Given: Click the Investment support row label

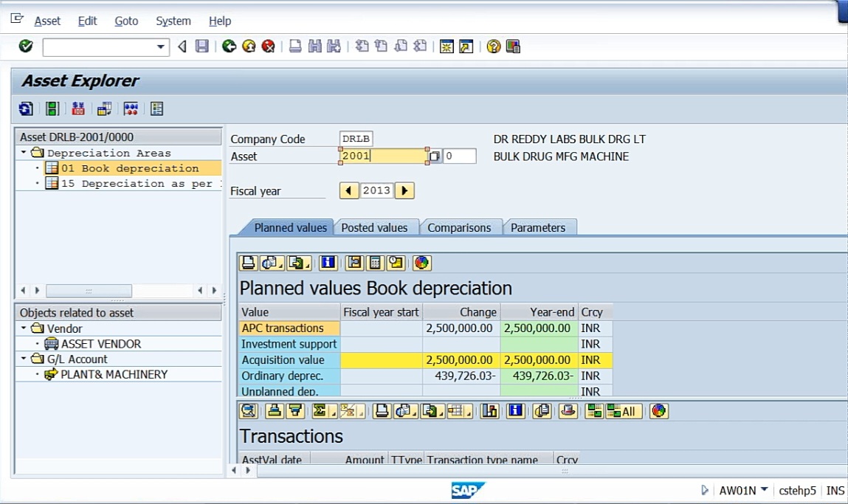Looking at the screenshot, I should [x=289, y=344].
